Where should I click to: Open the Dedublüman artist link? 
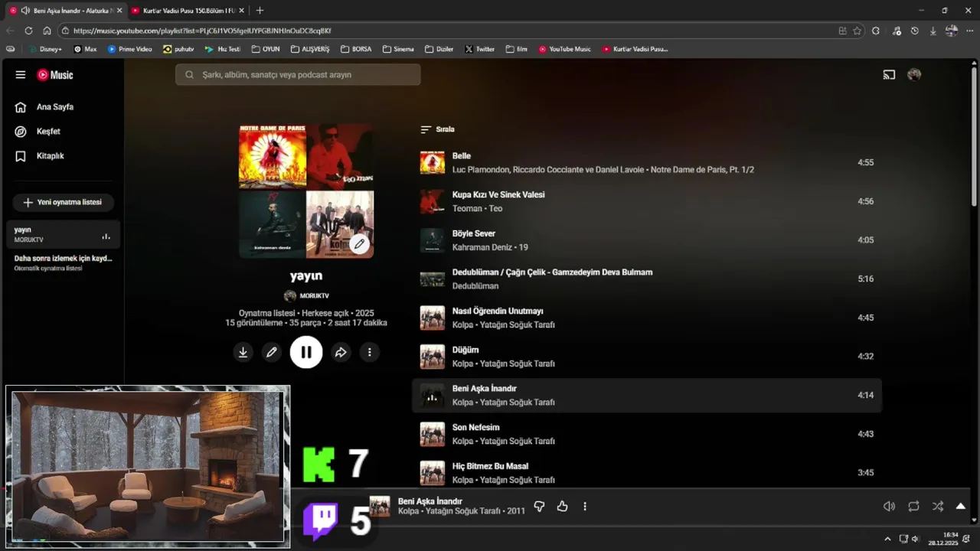pos(475,286)
